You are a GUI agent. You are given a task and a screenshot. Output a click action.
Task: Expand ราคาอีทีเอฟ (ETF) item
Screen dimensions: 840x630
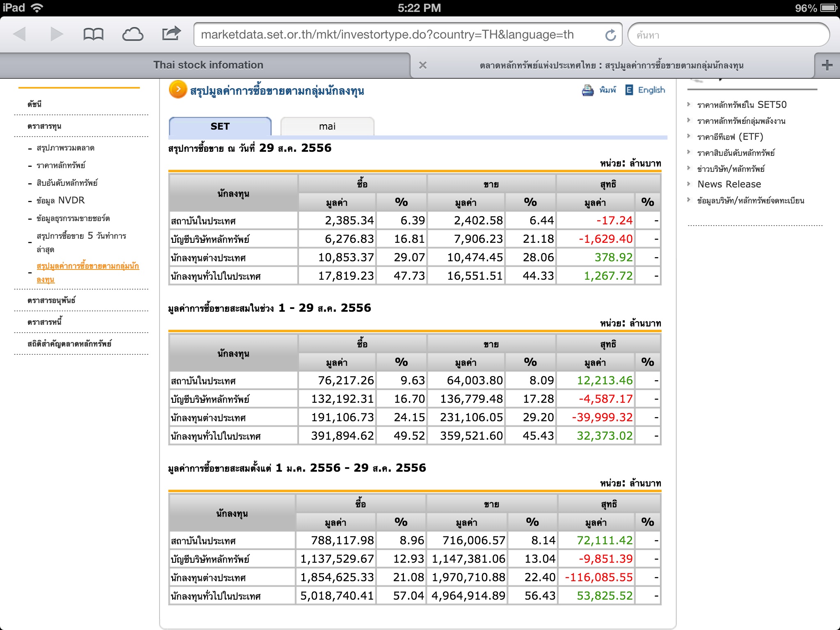click(730, 137)
